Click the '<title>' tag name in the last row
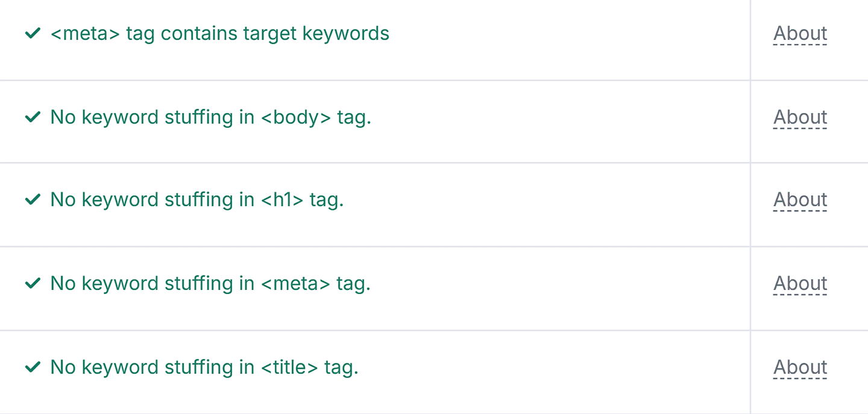Viewport: 868px width, 414px height. [289, 367]
